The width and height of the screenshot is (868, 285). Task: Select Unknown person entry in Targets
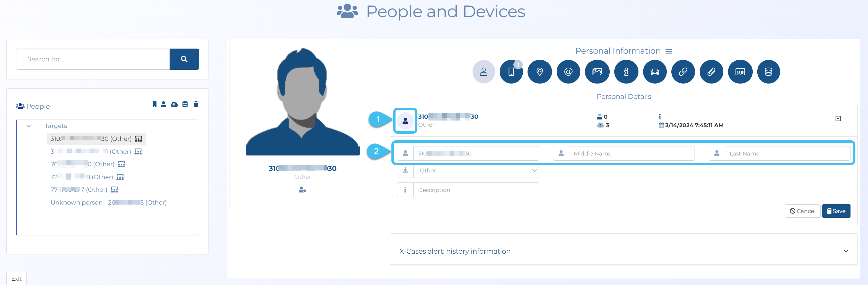pos(109,203)
